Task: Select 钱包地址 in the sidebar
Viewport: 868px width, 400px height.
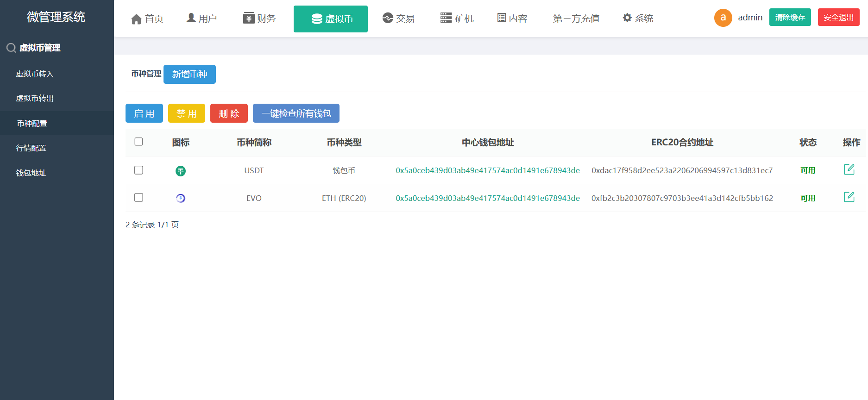Action: click(x=31, y=173)
